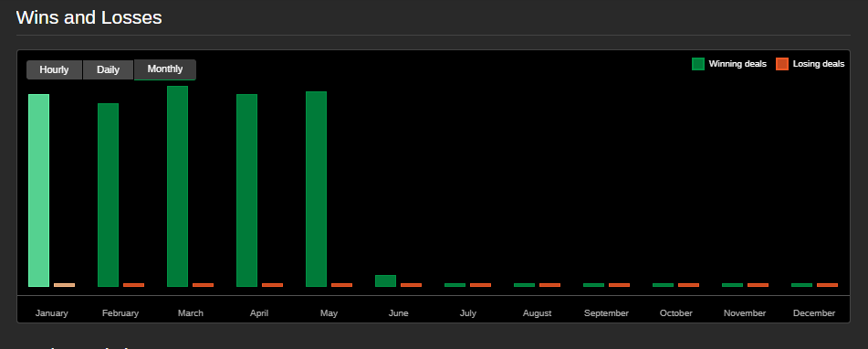
Task: Select the December winning deals bar
Action: (x=801, y=285)
